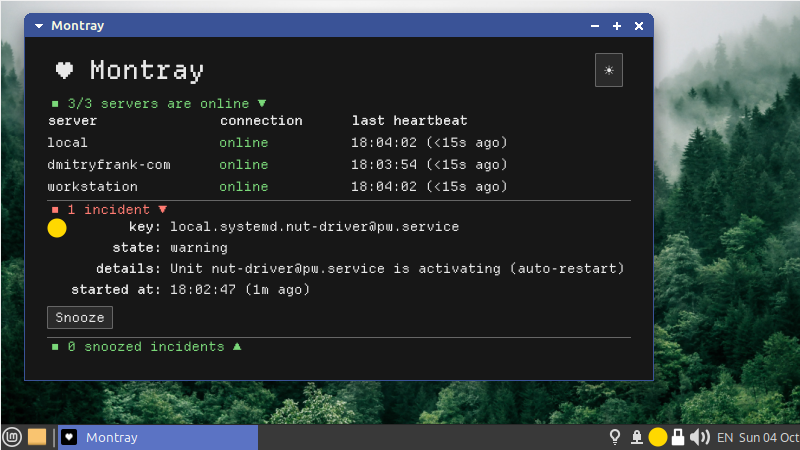The width and height of the screenshot is (800, 450).
Task: Open the window menu arrow in Montray titlebar
Action: 39,26
